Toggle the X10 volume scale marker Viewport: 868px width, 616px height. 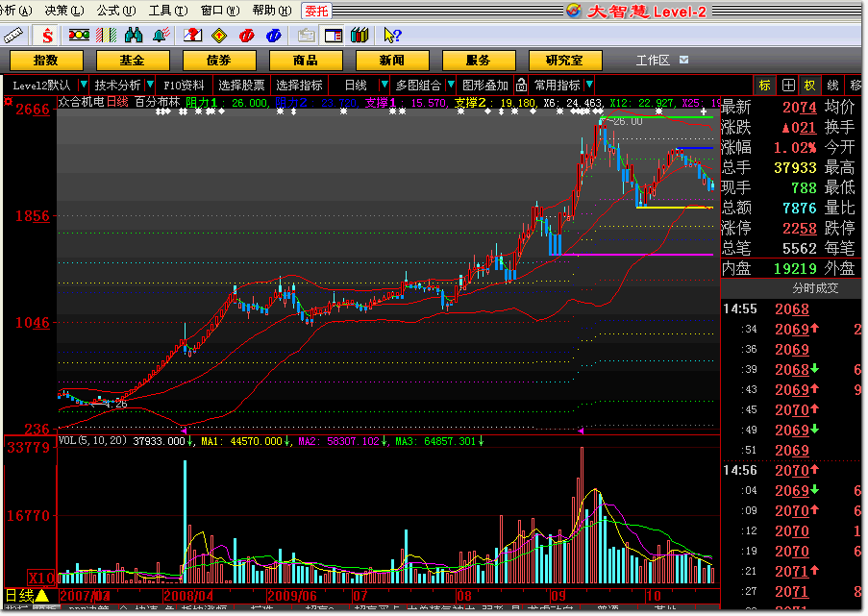(41, 578)
